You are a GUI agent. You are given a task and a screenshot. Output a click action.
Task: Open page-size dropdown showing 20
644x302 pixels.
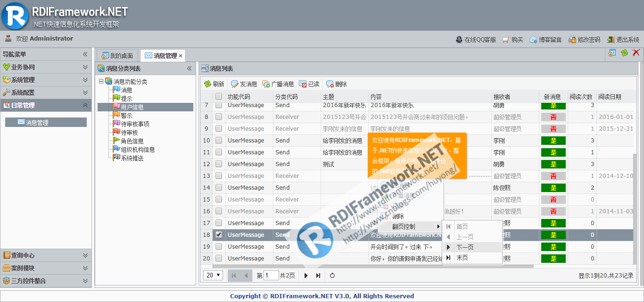coord(213,276)
